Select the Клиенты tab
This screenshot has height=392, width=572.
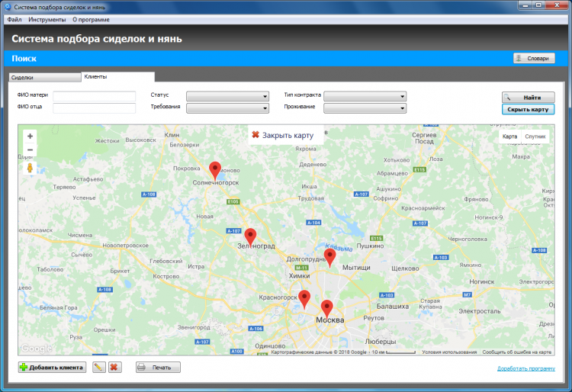[117, 76]
